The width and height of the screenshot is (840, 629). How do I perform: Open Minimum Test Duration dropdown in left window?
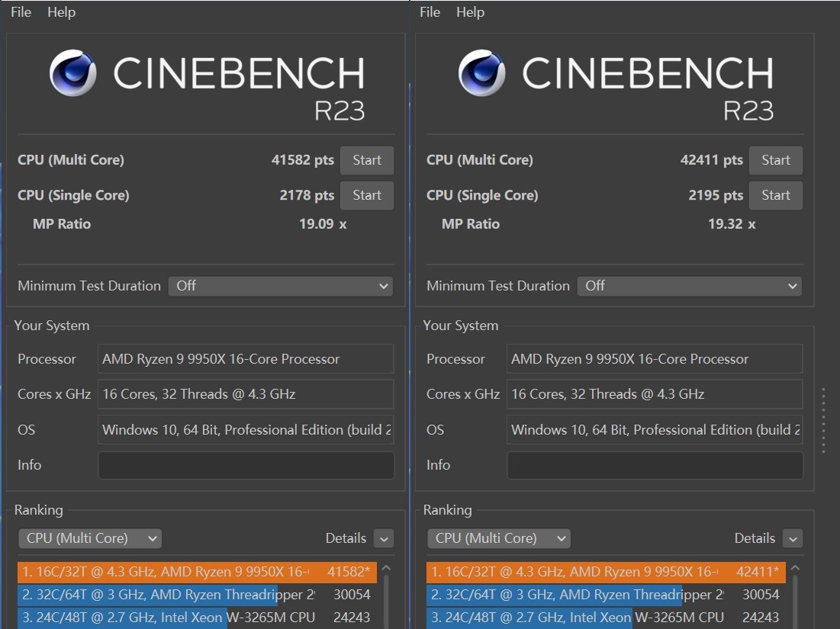[281, 286]
